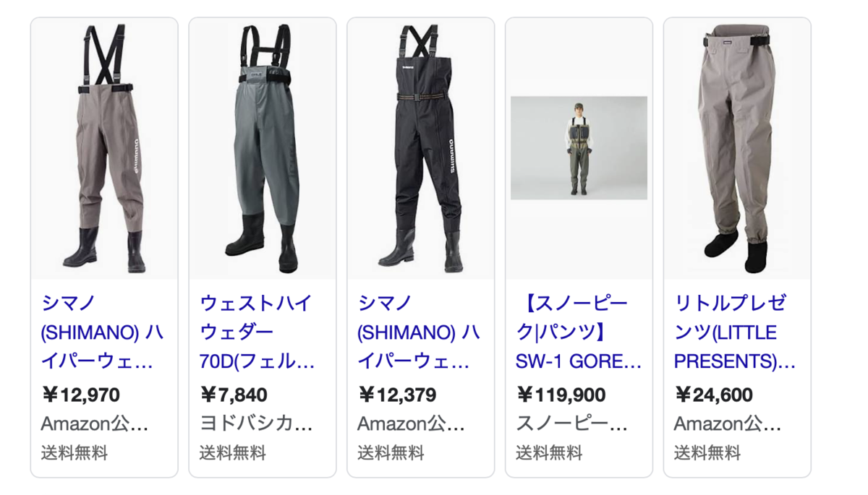
Task: Open the Little Presents beige wader image
Action: click(x=737, y=148)
